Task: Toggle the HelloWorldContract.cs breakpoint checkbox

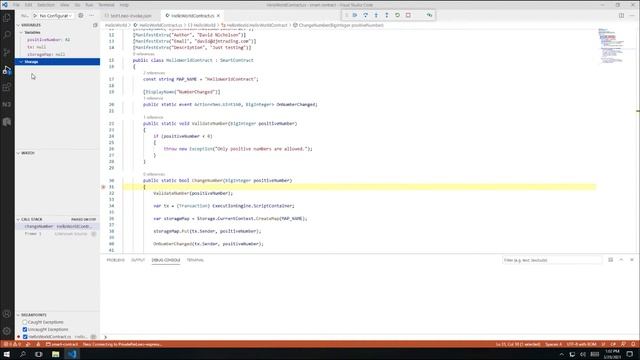Action: pos(25,337)
